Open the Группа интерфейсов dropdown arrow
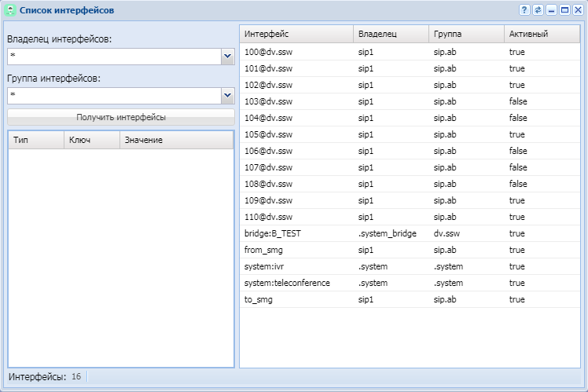Image resolution: width=588 pixels, height=392 pixels. click(x=227, y=95)
